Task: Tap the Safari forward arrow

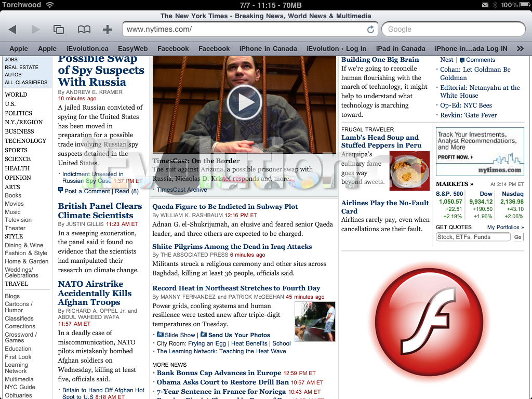Action: pyautogui.click(x=36, y=30)
